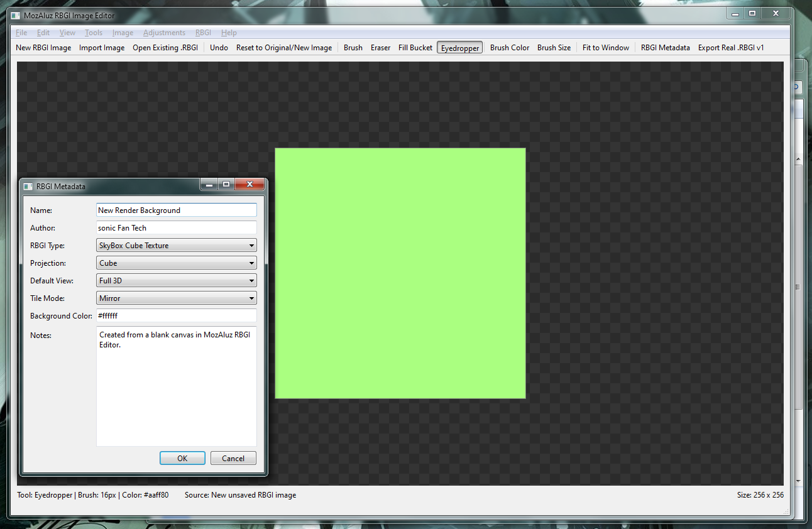Click the "Background Color:" label
This screenshot has width=812, height=529.
coord(61,316)
